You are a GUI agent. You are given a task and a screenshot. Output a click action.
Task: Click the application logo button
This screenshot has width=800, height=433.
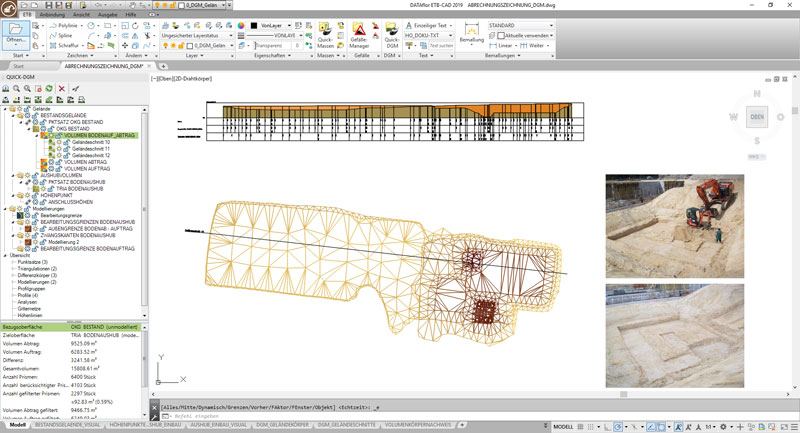(8, 9)
